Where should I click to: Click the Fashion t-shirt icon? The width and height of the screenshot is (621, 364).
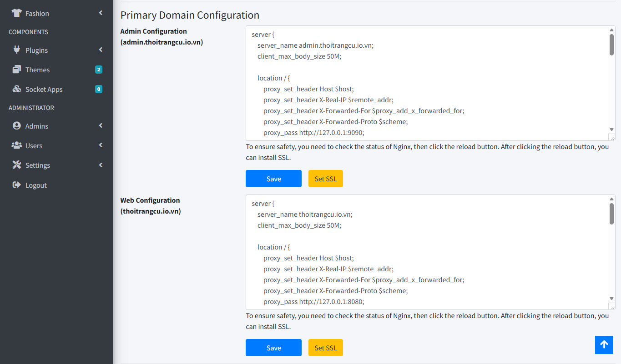17,13
